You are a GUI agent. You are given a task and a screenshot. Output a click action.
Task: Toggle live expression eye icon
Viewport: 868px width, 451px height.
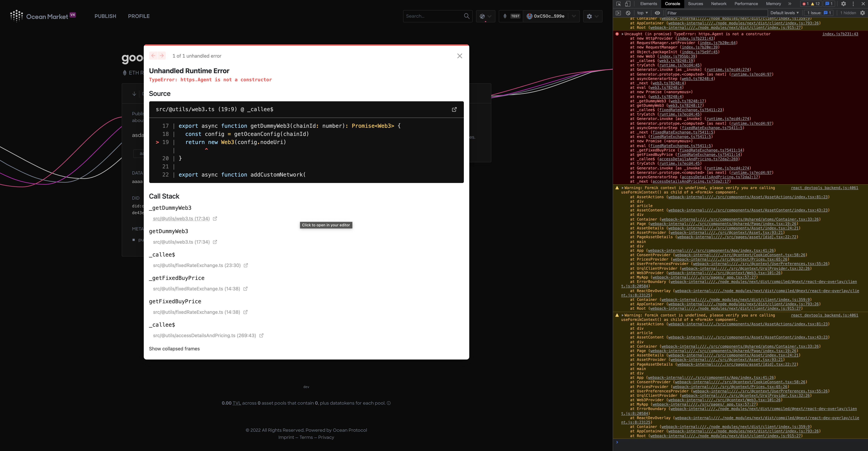(657, 13)
